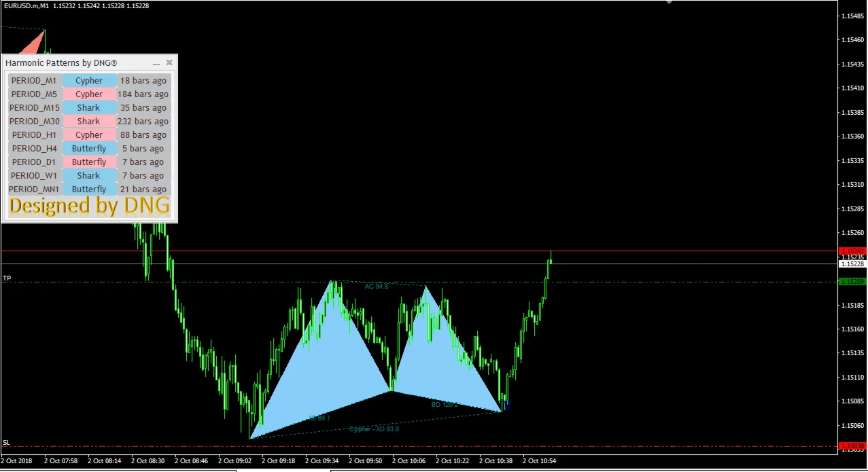Click the 'BD 120.2' pattern ratio label
Screen dimensions: 868x472
point(445,404)
